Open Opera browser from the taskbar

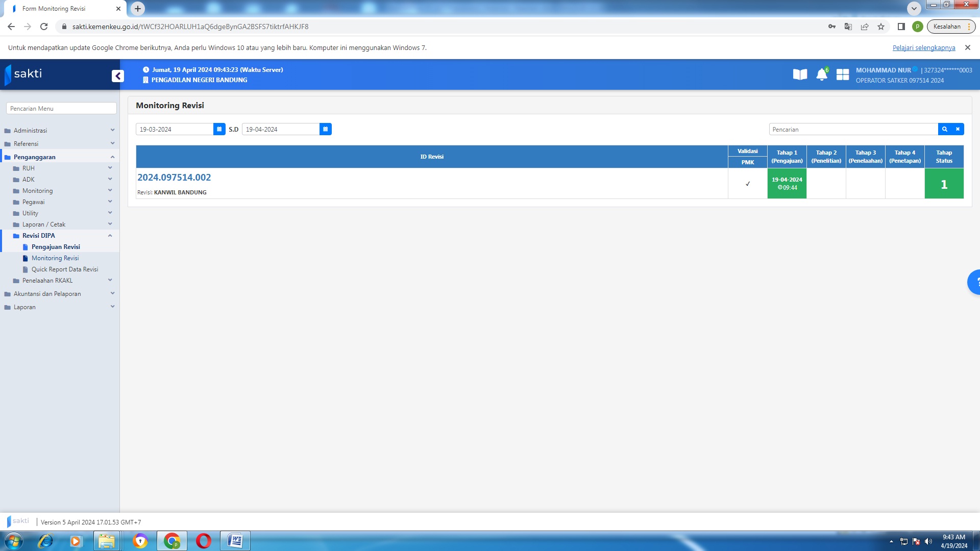click(x=203, y=541)
